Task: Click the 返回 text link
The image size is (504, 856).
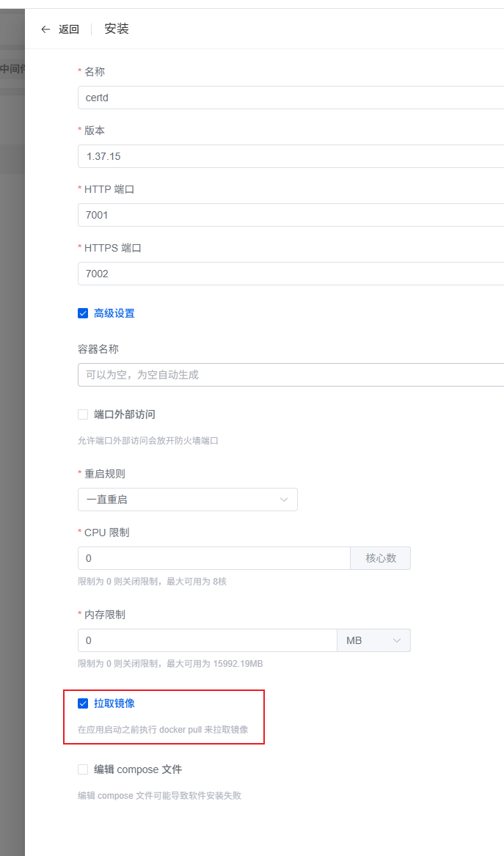Action: pos(69,29)
